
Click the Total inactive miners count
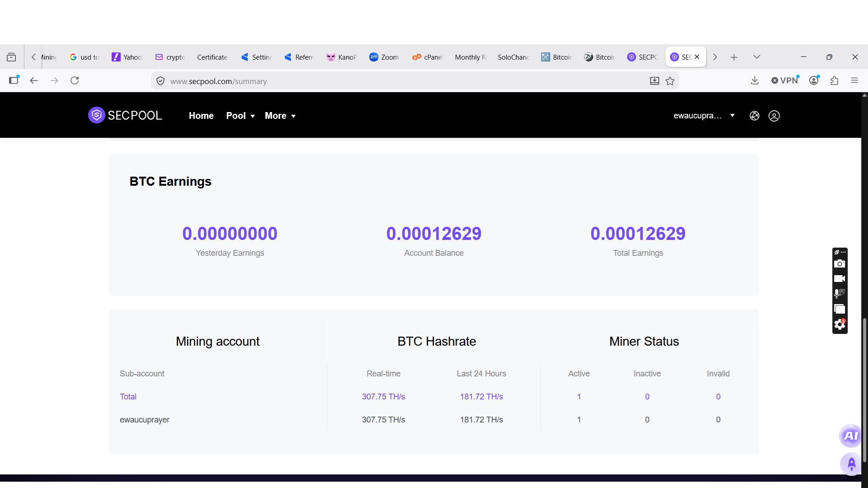(647, 396)
